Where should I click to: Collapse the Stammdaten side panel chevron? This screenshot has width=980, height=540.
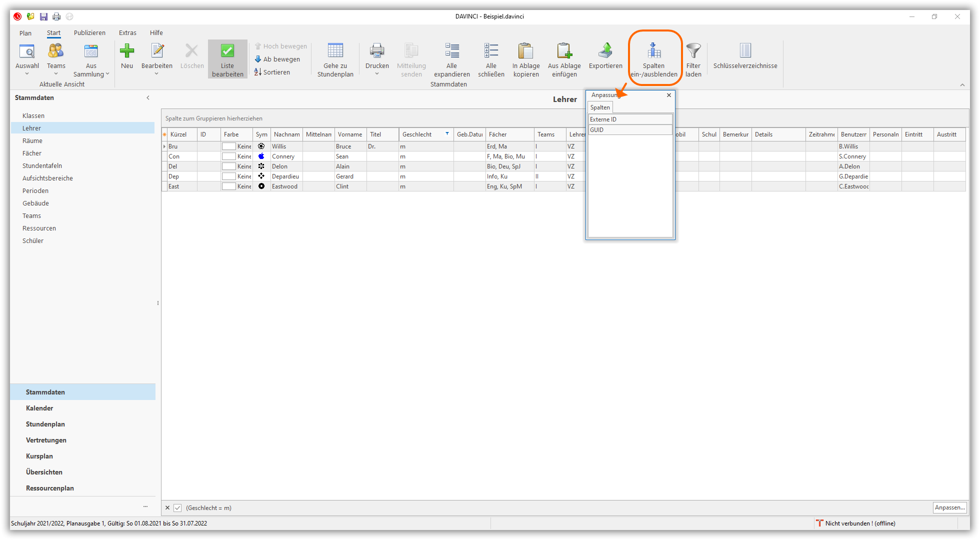[148, 98]
